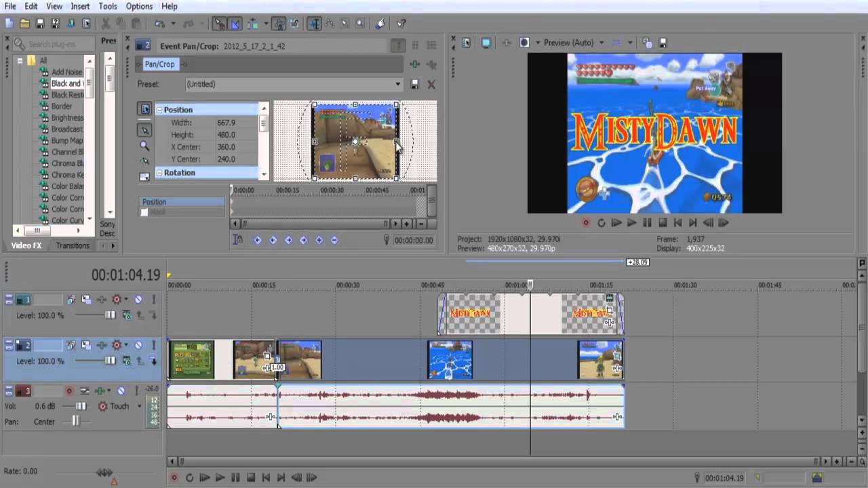Open the Tools menu
The image size is (868, 488).
pyautogui.click(x=107, y=6)
